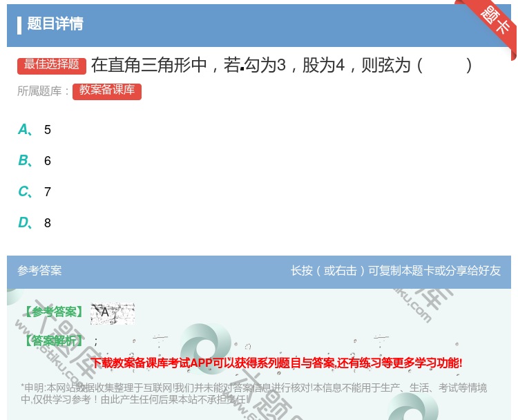Choose answer option C with value 7

(x=35, y=191)
